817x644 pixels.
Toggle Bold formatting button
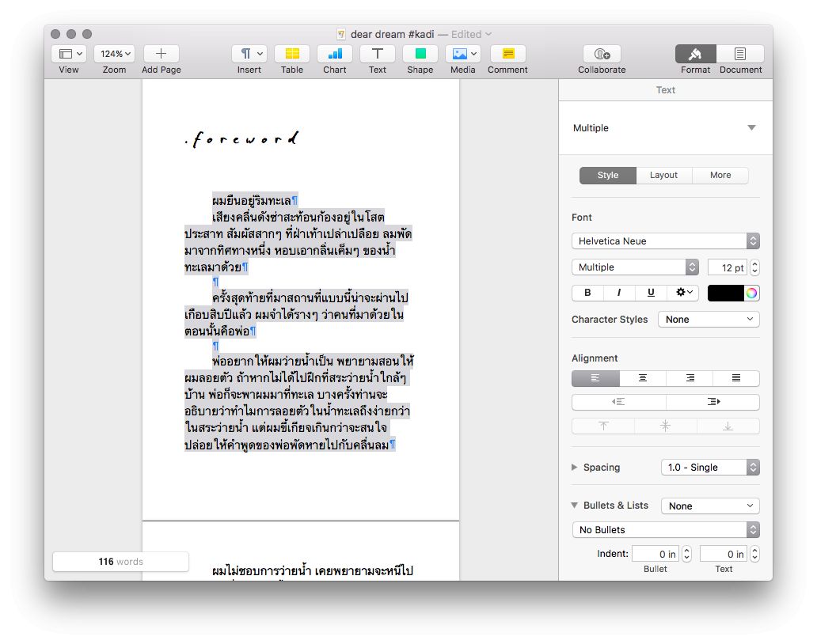(587, 293)
